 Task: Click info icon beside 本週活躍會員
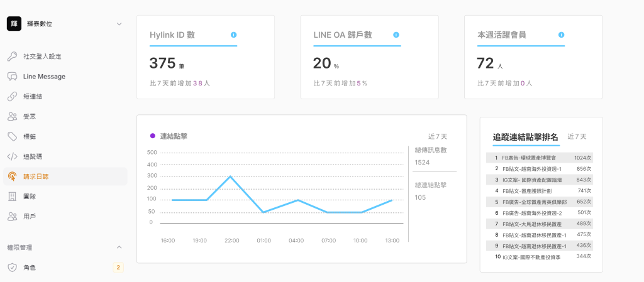[561, 35]
